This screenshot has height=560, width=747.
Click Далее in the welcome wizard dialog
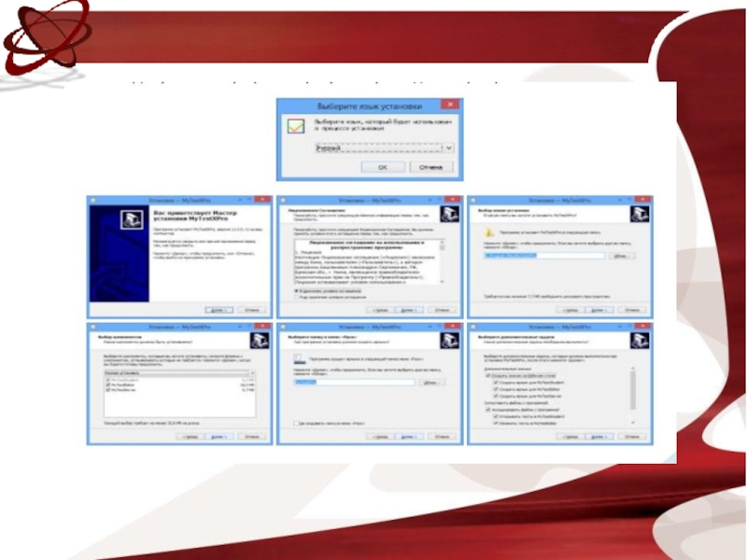point(218,310)
